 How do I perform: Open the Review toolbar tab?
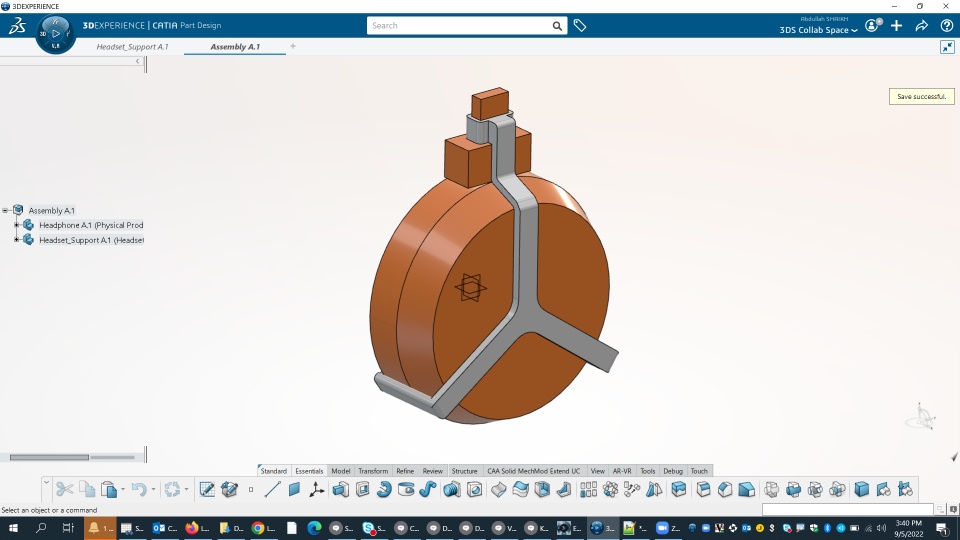(x=432, y=471)
